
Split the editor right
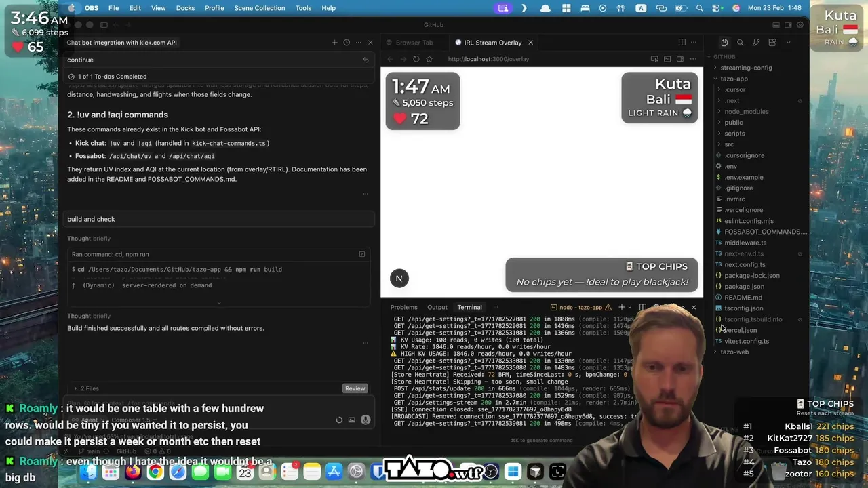[x=682, y=43]
